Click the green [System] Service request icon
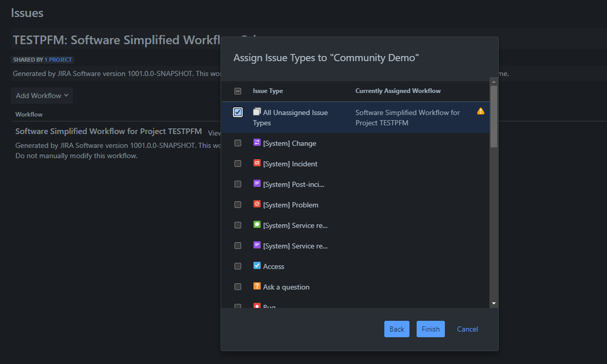 click(256, 225)
